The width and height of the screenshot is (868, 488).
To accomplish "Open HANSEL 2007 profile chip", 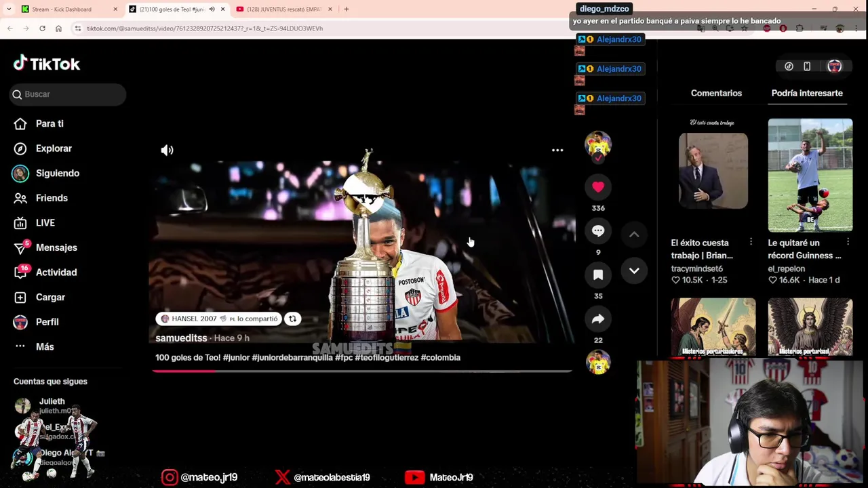I will [x=219, y=319].
